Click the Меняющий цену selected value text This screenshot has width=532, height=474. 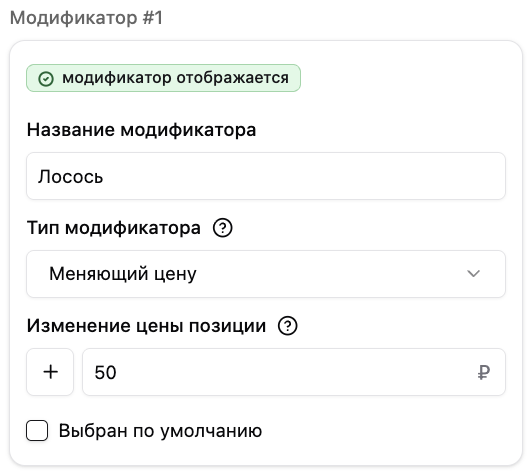(x=123, y=274)
